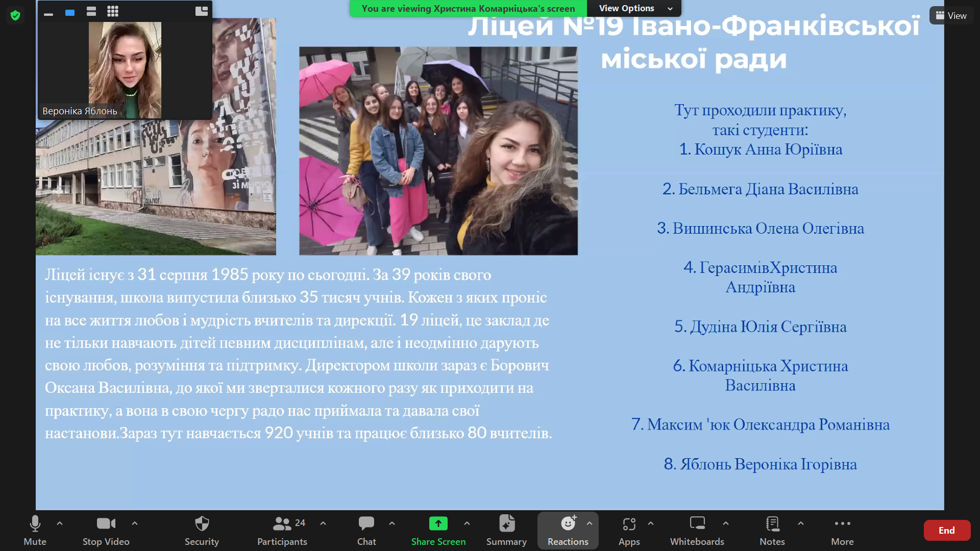The width and height of the screenshot is (980, 551).
Task: Click Вероніка Яблонь's video thumbnail
Action: (125, 69)
